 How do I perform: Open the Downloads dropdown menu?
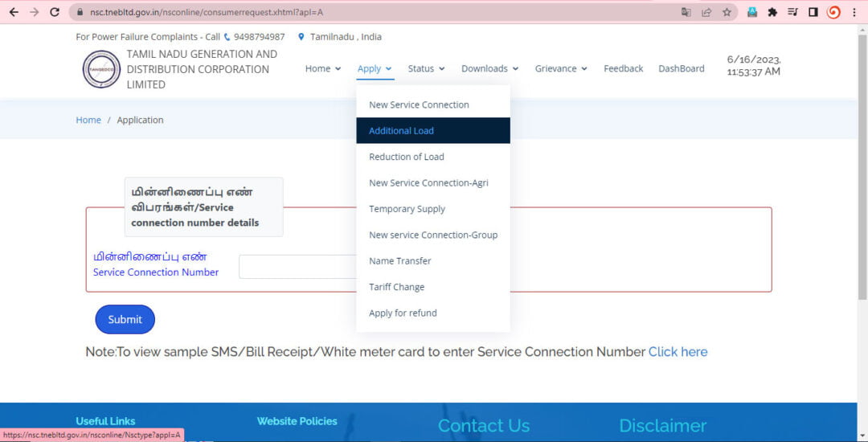(489, 69)
